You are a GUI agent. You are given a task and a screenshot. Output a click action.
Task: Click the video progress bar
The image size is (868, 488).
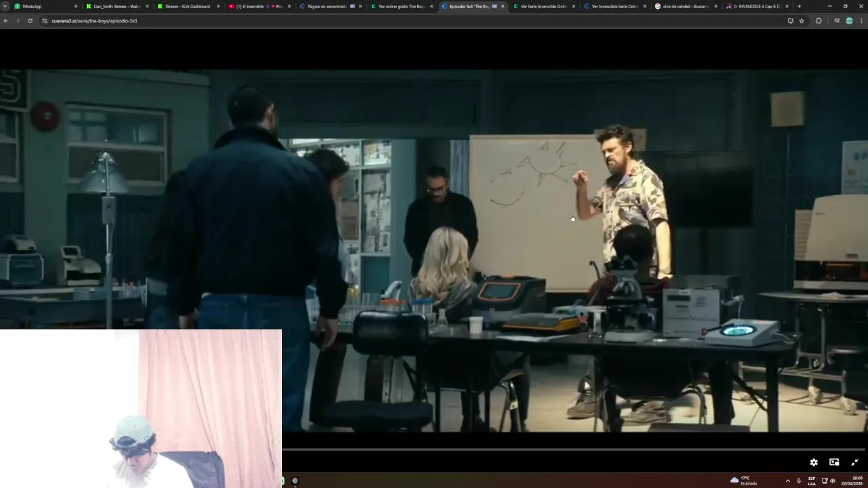click(574, 449)
